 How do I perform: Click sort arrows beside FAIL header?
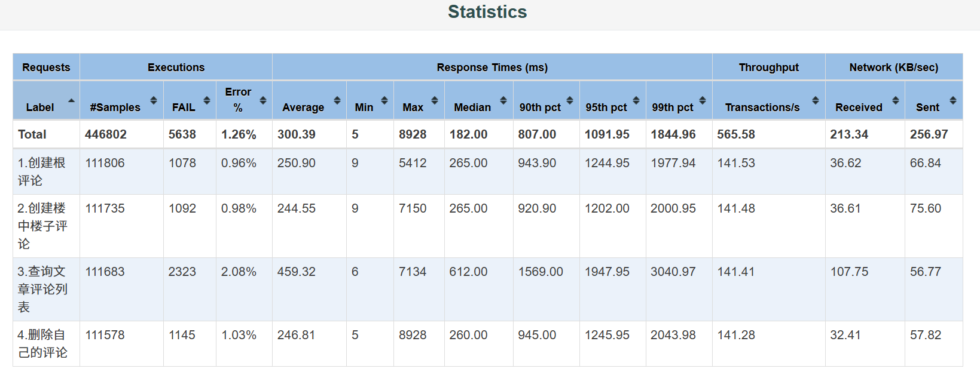pos(207,100)
